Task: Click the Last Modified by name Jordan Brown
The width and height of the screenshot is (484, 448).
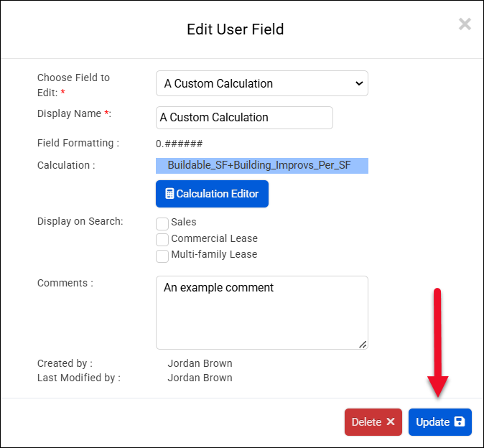Action: point(200,378)
